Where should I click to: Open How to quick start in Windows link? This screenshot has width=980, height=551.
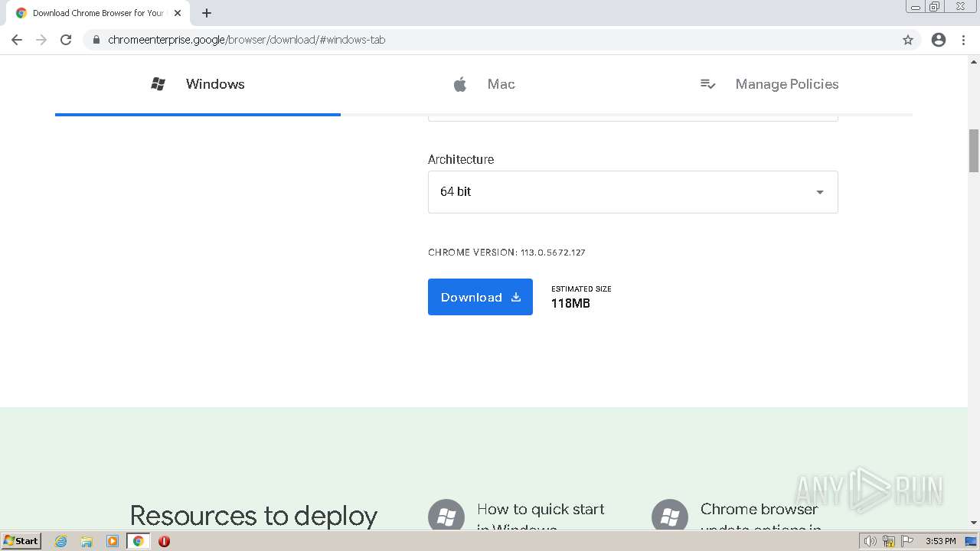pyautogui.click(x=541, y=518)
